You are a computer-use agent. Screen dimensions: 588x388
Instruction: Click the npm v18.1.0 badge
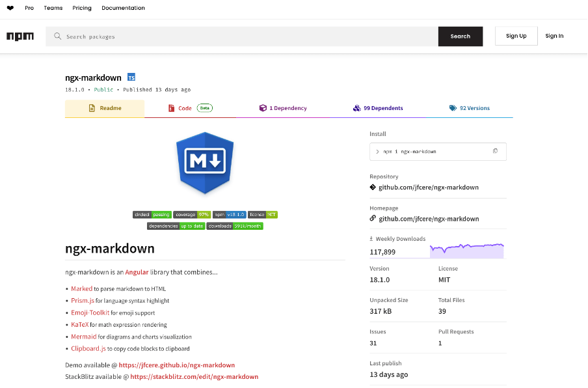point(230,215)
